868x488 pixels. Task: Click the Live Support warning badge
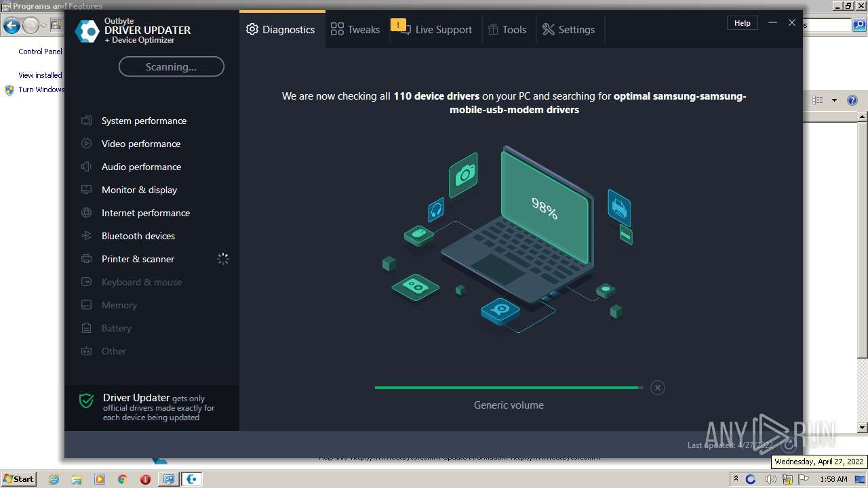(398, 26)
